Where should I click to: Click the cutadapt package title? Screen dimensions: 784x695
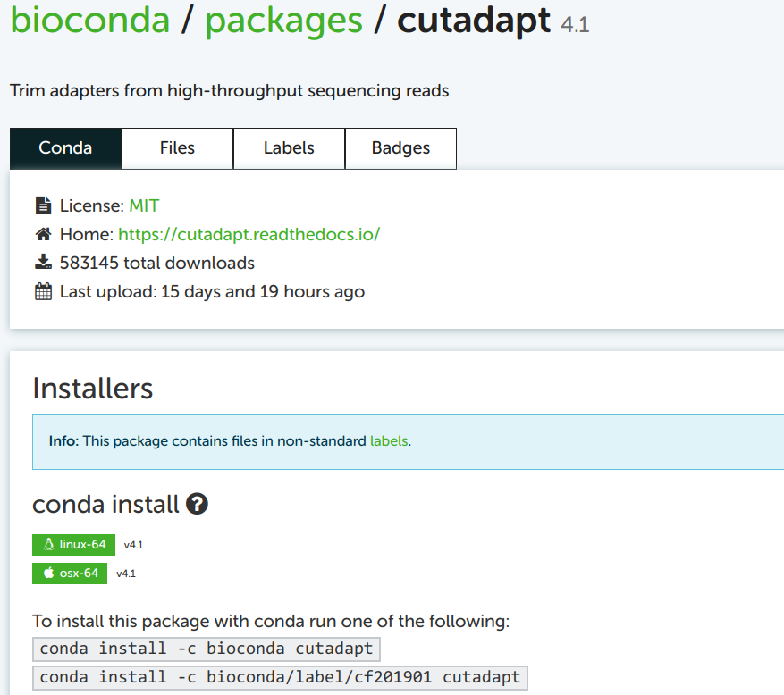473,22
